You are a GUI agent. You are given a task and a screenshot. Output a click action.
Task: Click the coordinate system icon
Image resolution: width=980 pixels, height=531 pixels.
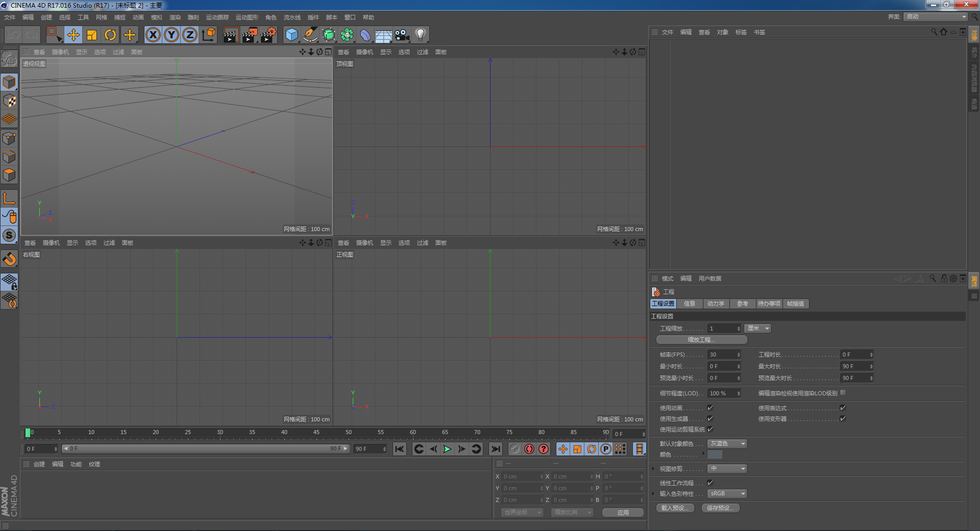point(208,35)
